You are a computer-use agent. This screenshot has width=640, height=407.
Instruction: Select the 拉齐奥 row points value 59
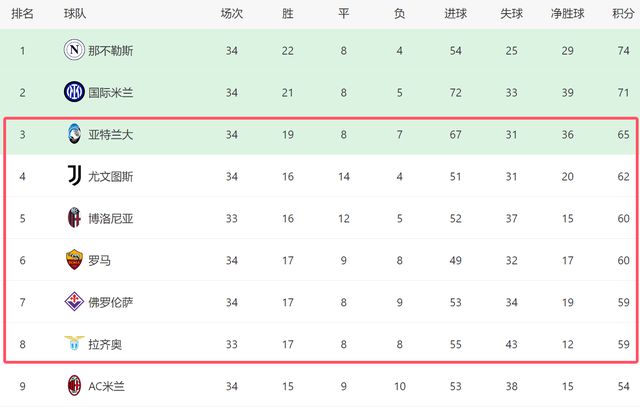point(623,345)
